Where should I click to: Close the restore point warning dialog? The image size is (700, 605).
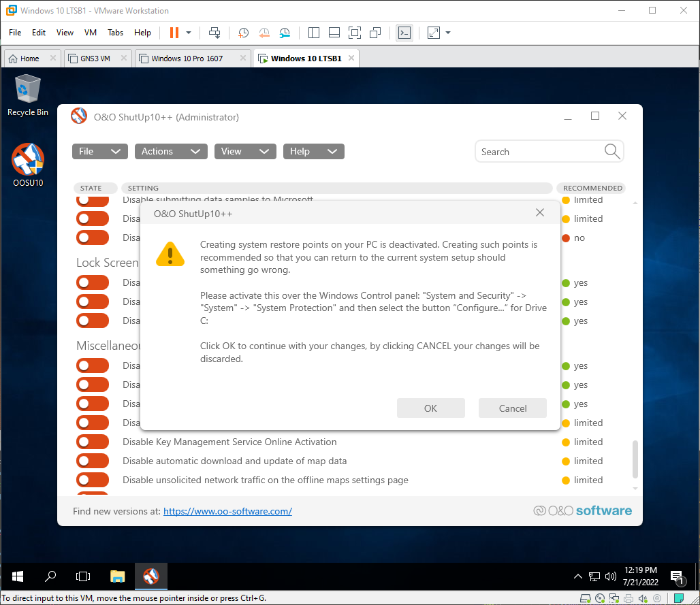tap(540, 213)
